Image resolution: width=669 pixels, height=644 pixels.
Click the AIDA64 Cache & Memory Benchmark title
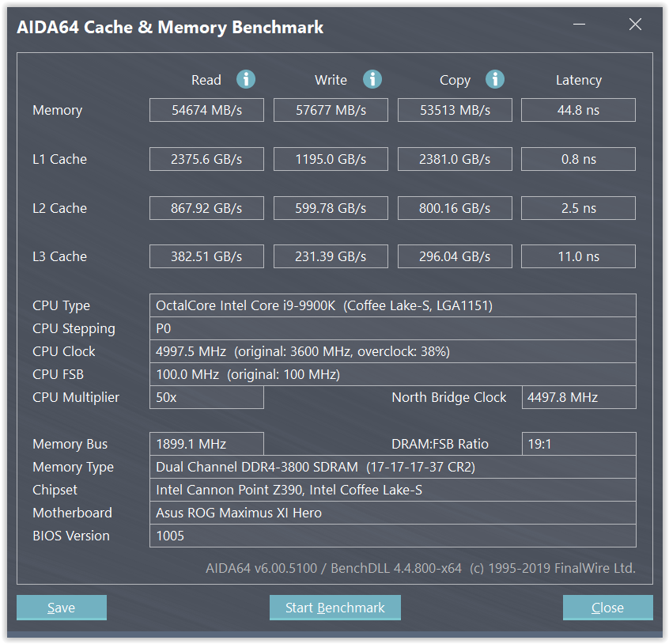coord(170,28)
